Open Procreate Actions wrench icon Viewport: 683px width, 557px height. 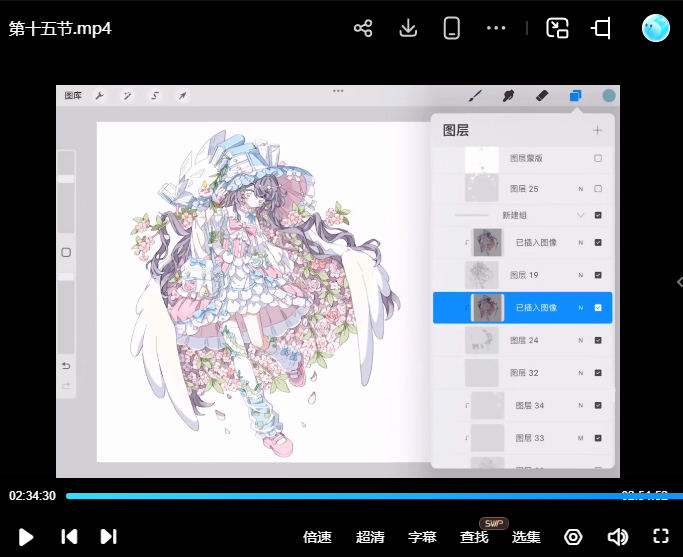point(99,96)
